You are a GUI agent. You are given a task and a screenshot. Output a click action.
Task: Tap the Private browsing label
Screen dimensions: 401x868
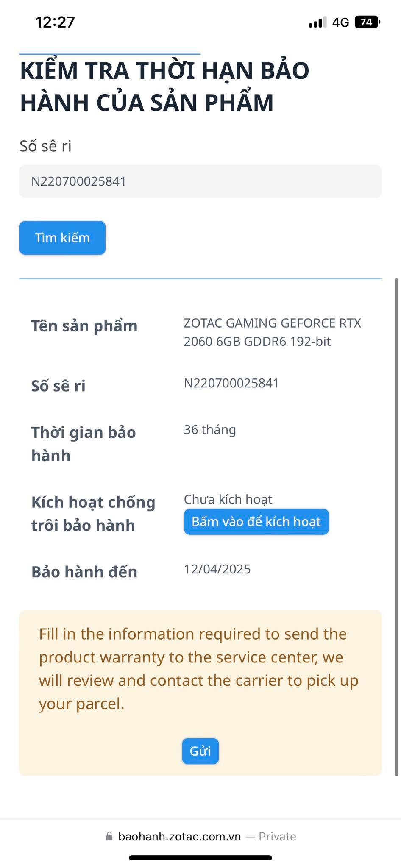pos(277,836)
